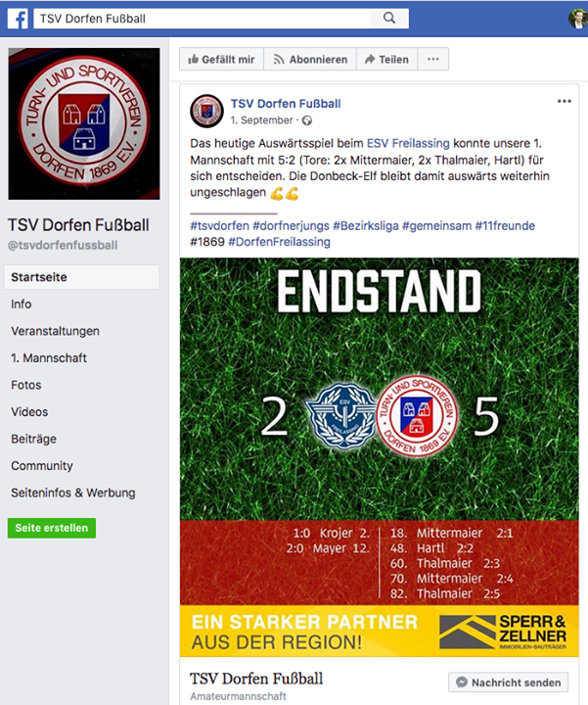Screen dimensions: 588x705
Task: Click the Facebook logo icon
Action: 18,19
